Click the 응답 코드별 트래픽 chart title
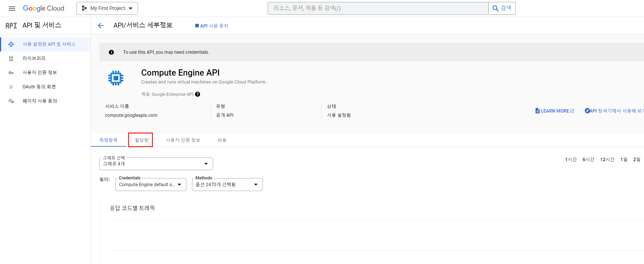Viewport: 644px width, 264px height. 132,208
